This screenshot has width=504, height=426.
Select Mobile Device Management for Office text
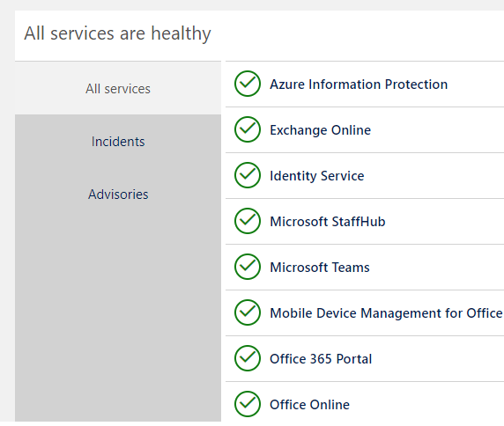point(386,313)
